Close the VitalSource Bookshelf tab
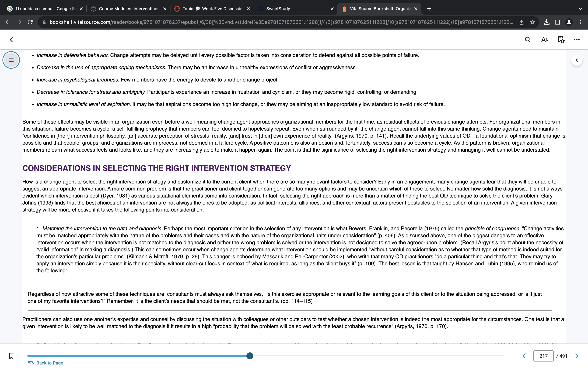 tap(416, 9)
